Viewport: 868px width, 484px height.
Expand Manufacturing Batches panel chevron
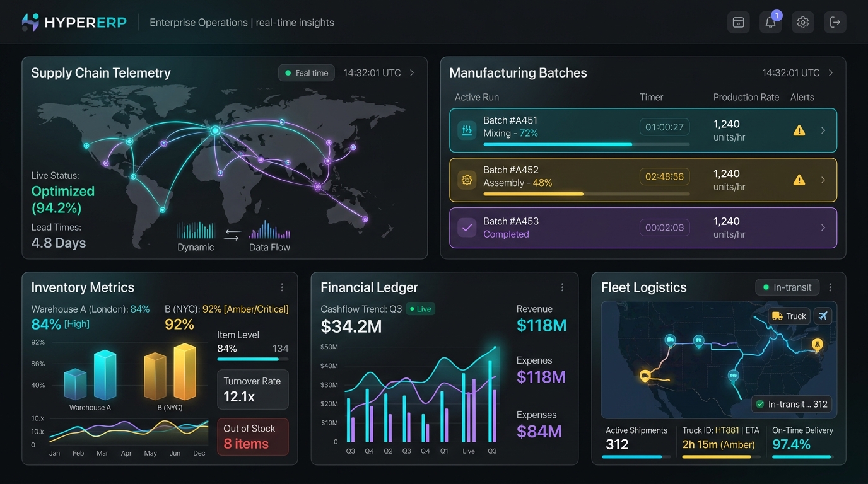point(831,73)
